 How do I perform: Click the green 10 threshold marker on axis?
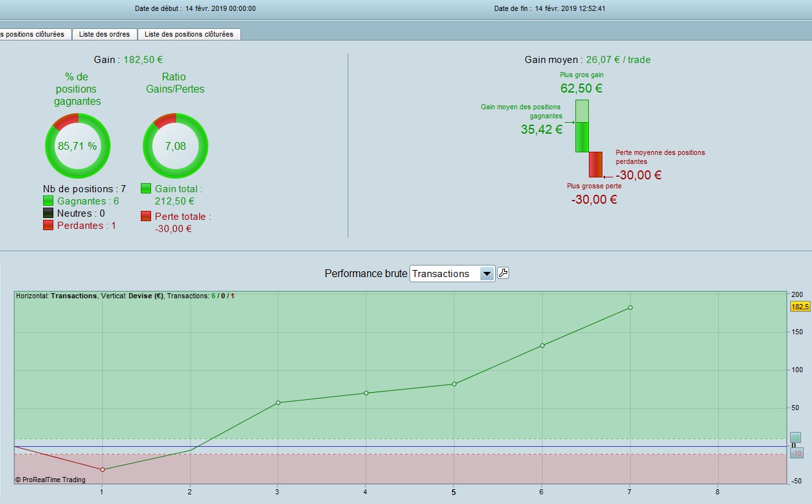click(796, 438)
